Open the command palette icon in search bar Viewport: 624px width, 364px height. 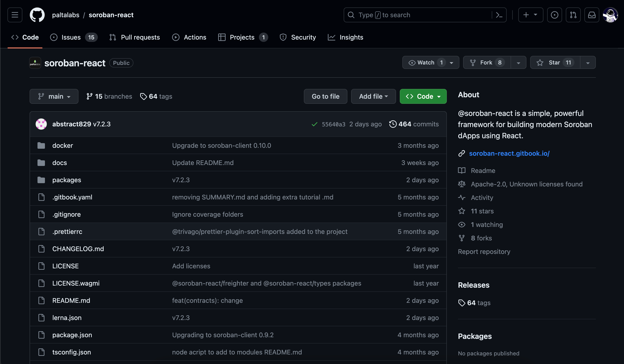499,15
